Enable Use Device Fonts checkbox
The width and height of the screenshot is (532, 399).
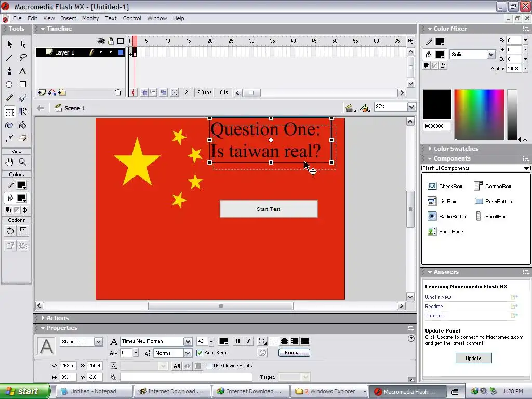click(x=209, y=366)
